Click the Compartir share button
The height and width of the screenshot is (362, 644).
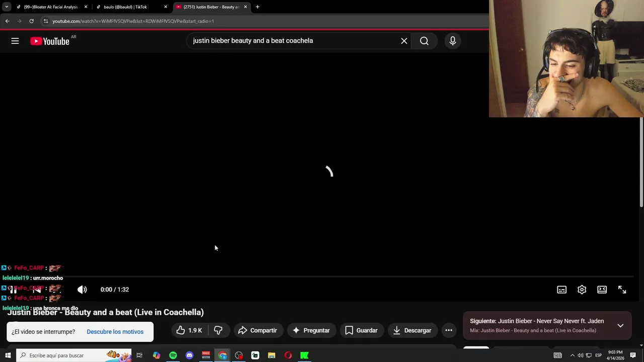click(x=258, y=330)
